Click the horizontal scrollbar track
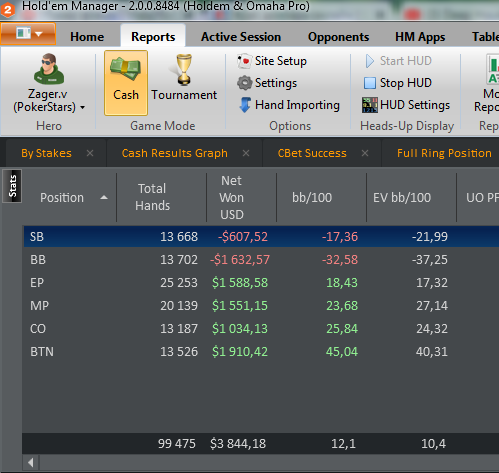The height and width of the screenshot is (473, 499). [x=269, y=462]
